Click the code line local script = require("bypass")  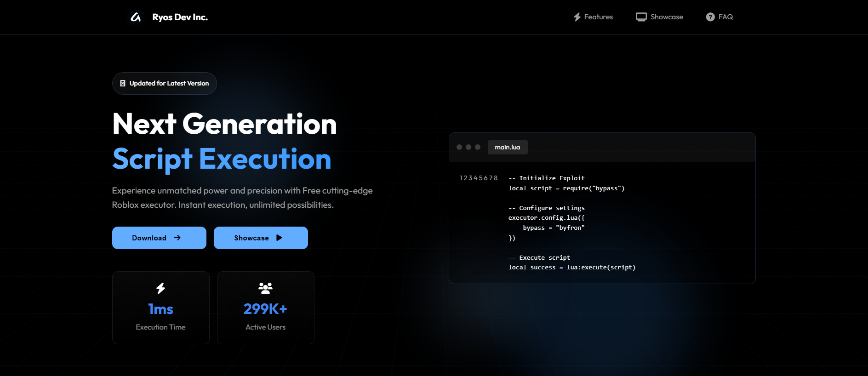[566, 188]
